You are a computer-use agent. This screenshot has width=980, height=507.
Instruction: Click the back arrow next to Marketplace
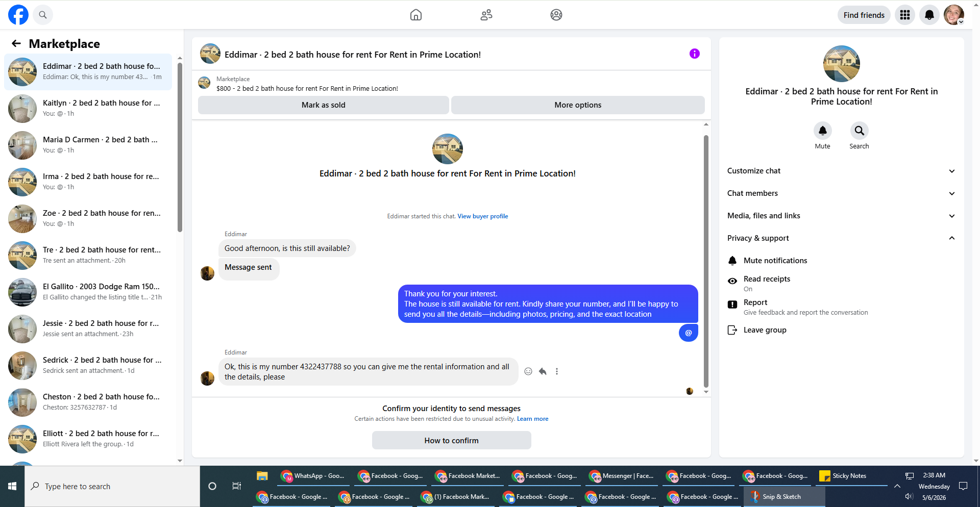pos(16,44)
